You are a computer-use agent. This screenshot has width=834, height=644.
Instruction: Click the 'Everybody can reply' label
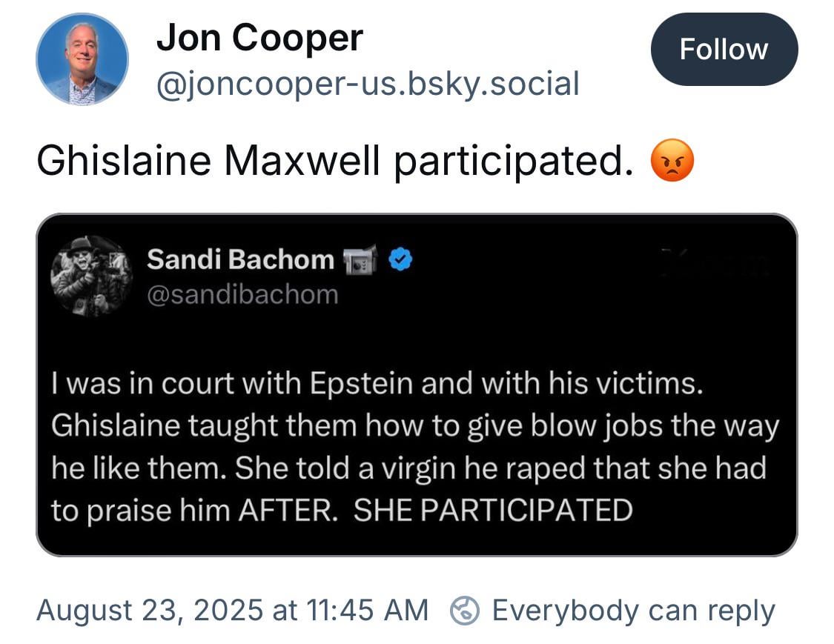click(634, 611)
